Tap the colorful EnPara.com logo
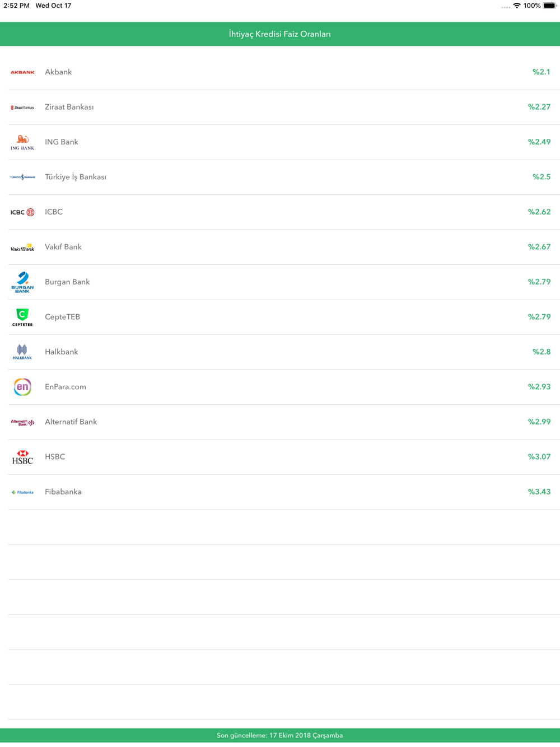This screenshot has width=560, height=747. point(22,387)
